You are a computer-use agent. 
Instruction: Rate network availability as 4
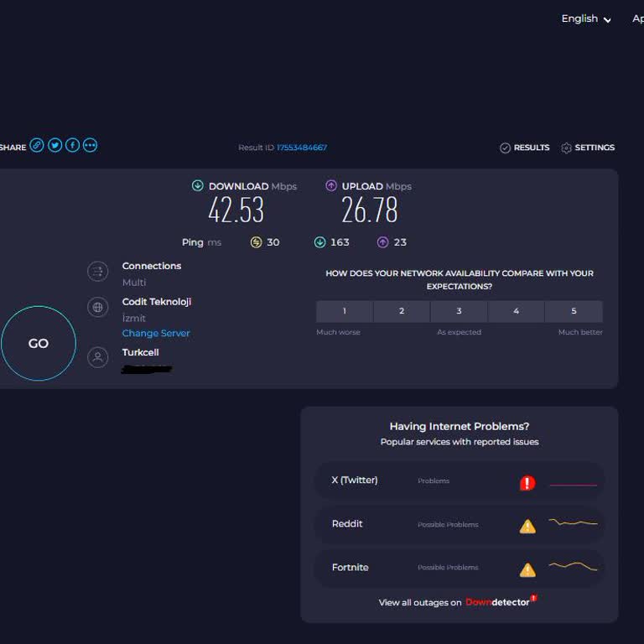coord(517,311)
